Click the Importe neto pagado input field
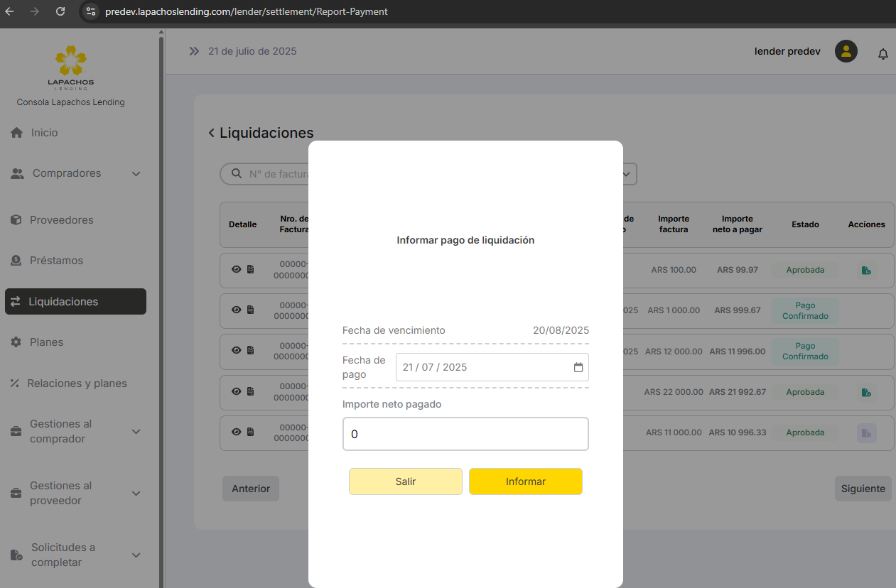The image size is (896, 588). click(465, 434)
